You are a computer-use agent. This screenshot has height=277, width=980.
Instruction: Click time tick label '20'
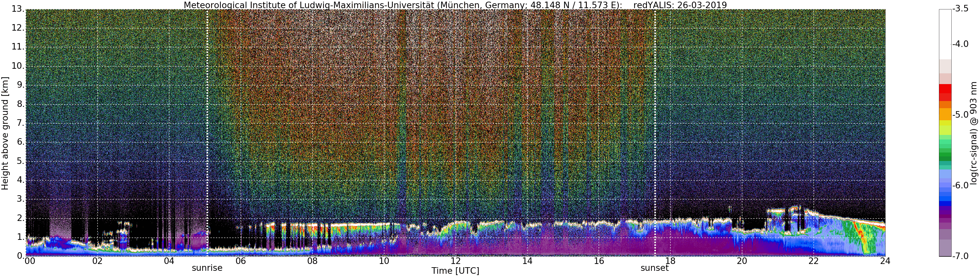(x=742, y=261)
